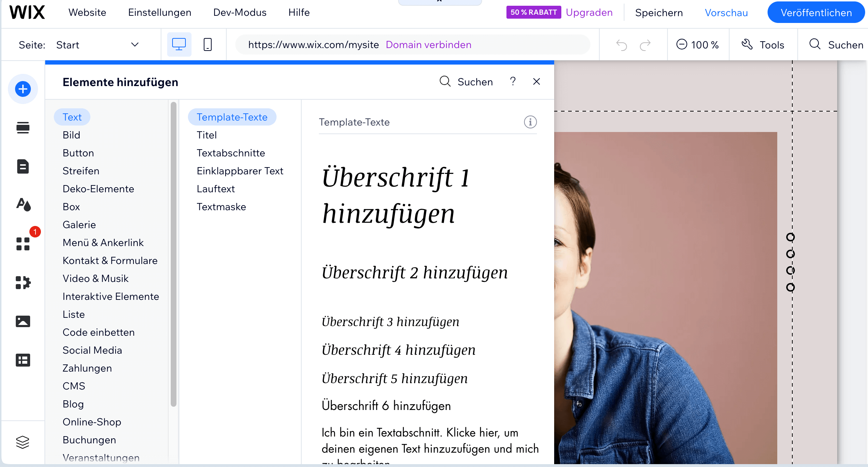Open the Tools wrench menu

[763, 45]
